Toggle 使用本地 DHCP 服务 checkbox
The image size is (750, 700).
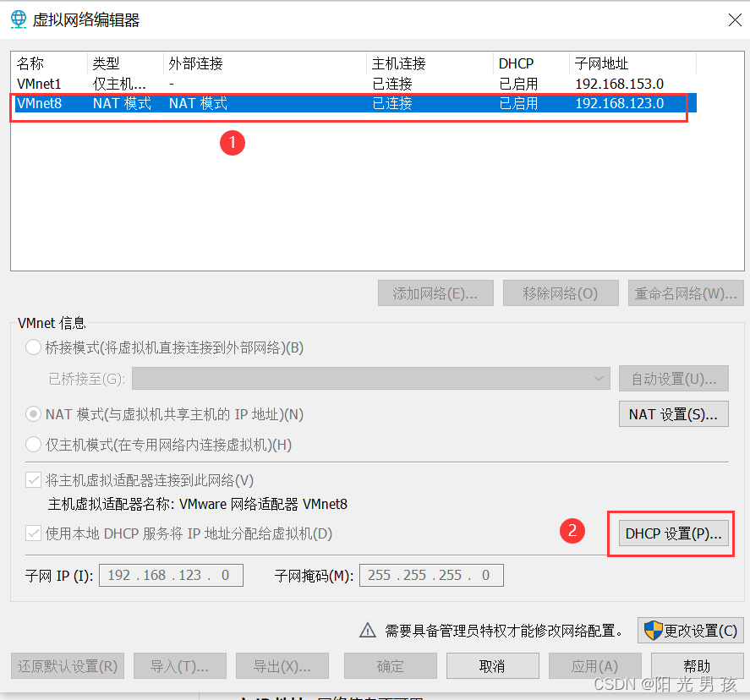34,533
